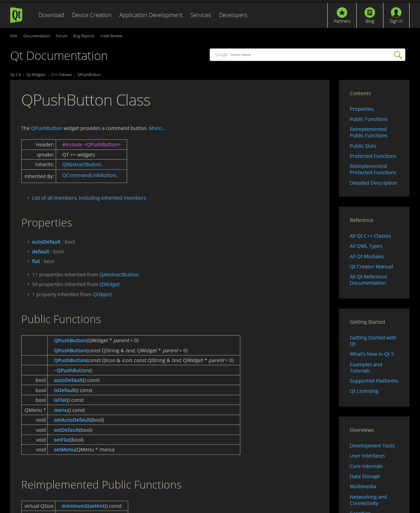Open the Developers menu

233,15
